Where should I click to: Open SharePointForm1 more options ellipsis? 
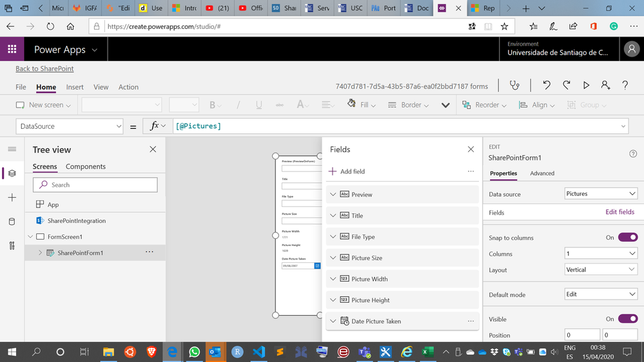(150, 252)
